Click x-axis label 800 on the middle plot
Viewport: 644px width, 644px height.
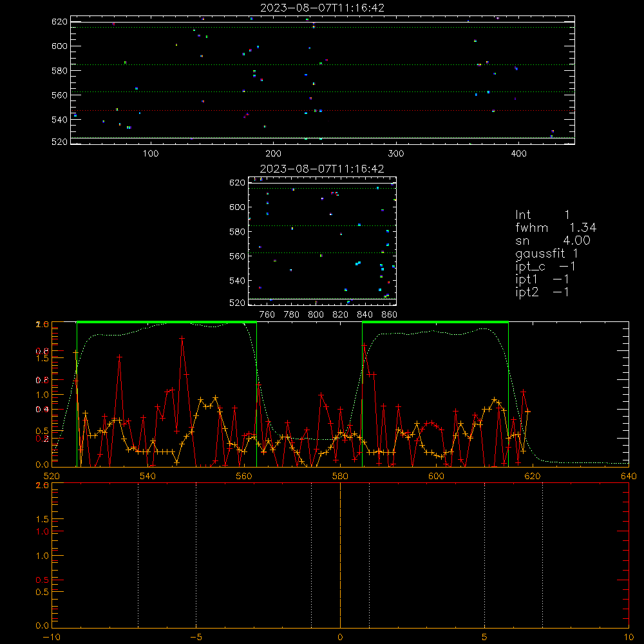[316, 315]
